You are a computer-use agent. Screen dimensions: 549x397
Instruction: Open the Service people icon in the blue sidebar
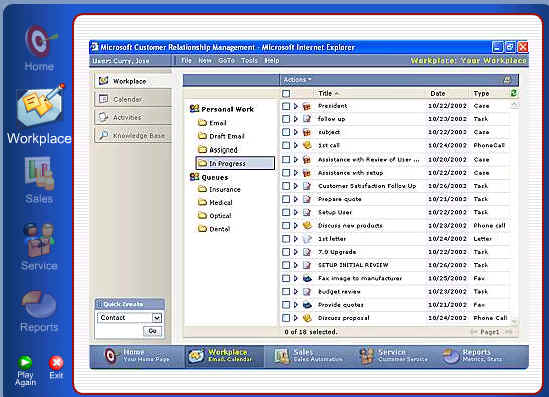(x=39, y=240)
